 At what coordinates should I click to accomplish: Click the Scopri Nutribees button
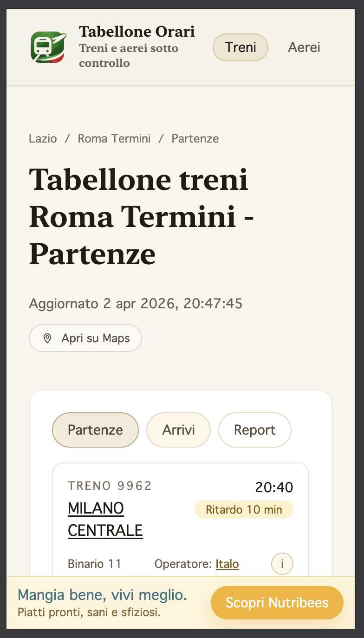pyautogui.click(x=277, y=602)
